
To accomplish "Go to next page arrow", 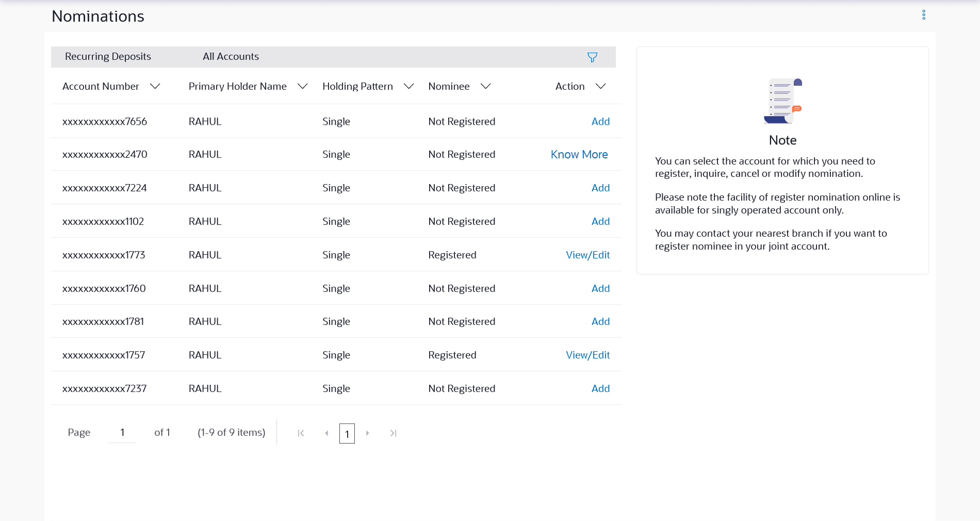I will [x=368, y=433].
